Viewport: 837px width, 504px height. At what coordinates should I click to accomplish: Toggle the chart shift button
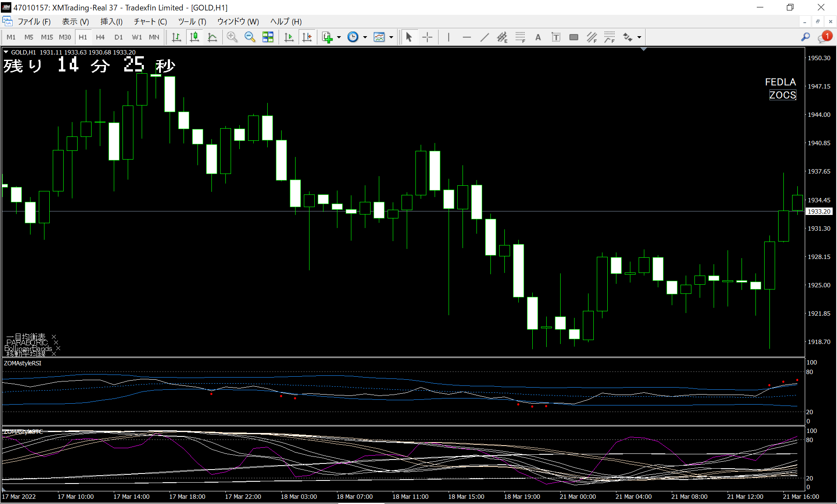point(307,37)
